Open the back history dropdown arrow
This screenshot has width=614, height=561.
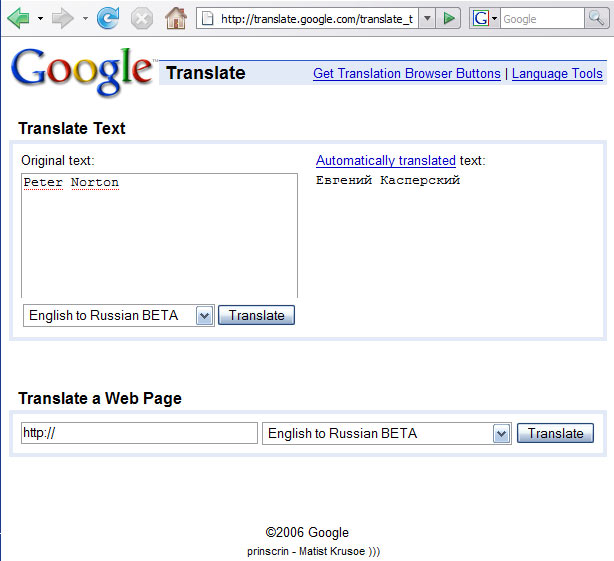40,18
